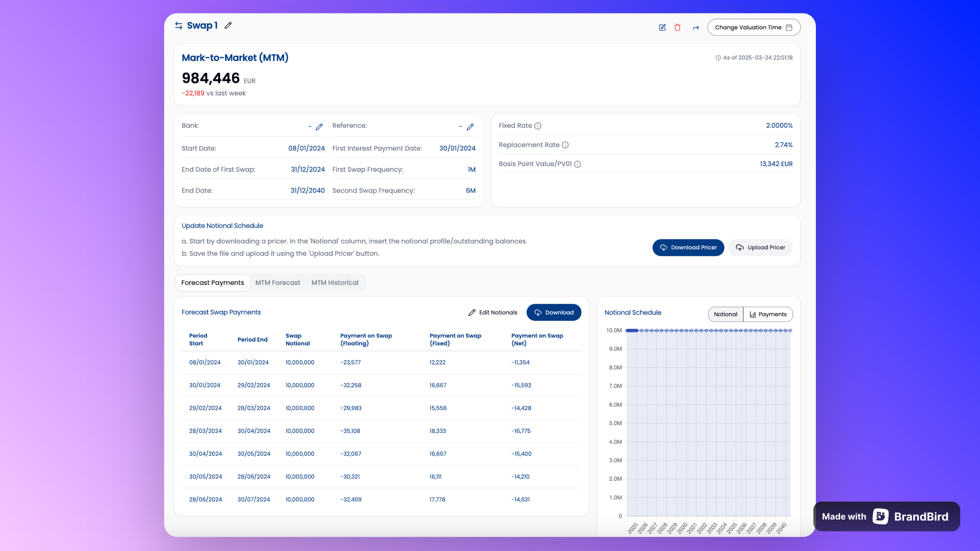Click the Basis Point Value info icon
Image resolution: width=980 pixels, height=551 pixels.
point(577,164)
